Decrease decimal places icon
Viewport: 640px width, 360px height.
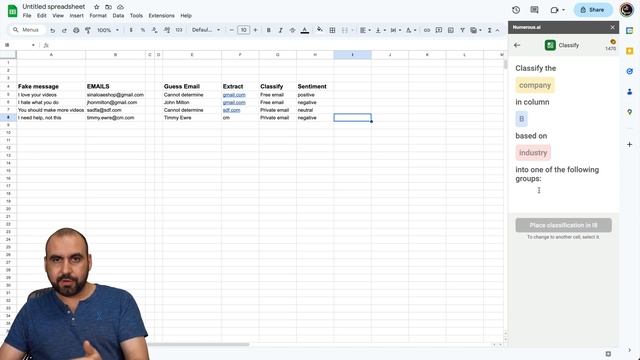tap(155, 30)
